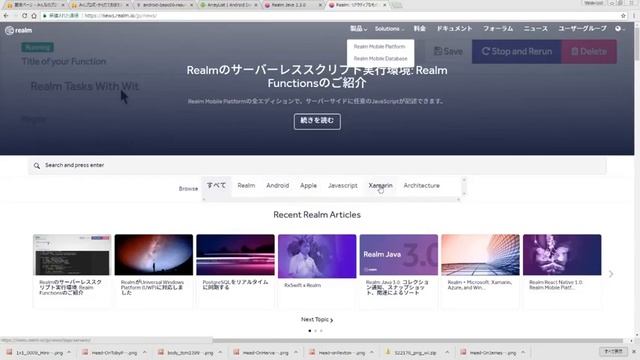
Task: Open the Realm Functions article thumbnail
Action: pos(72,255)
